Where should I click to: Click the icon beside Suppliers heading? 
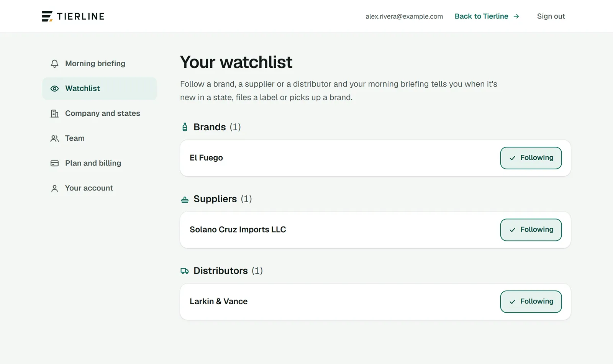pyautogui.click(x=185, y=199)
